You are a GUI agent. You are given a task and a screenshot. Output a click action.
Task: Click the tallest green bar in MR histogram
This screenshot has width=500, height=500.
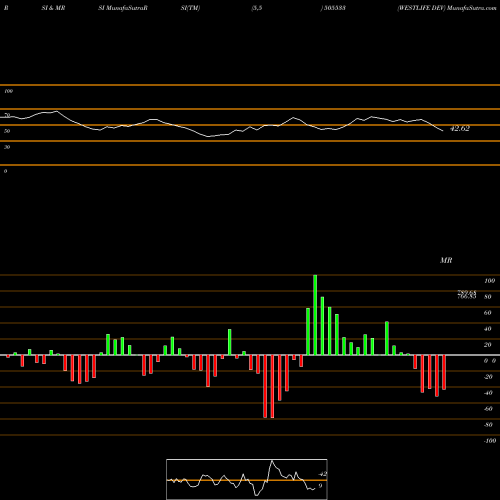pos(315,315)
